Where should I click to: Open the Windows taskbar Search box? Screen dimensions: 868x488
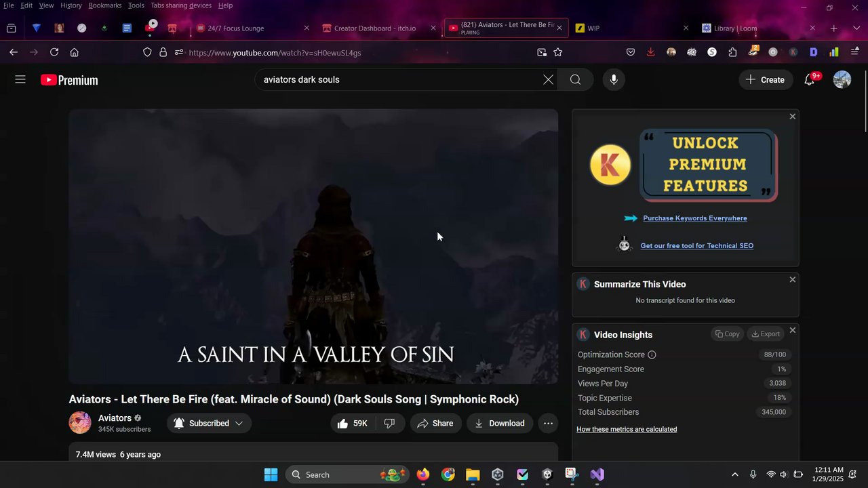(x=348, y=474)
